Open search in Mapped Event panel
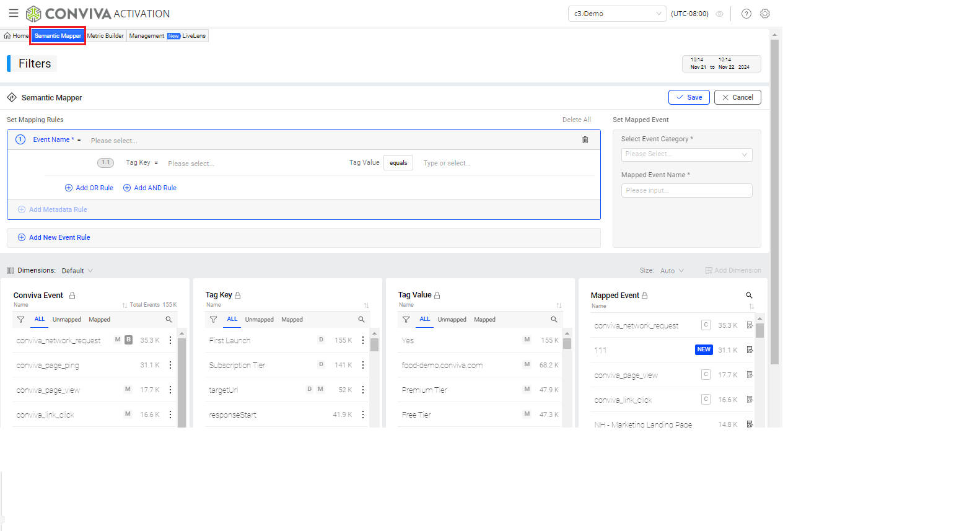Image resolution: width=980 pixels, height=531 pixels. (x=749, y=296)
